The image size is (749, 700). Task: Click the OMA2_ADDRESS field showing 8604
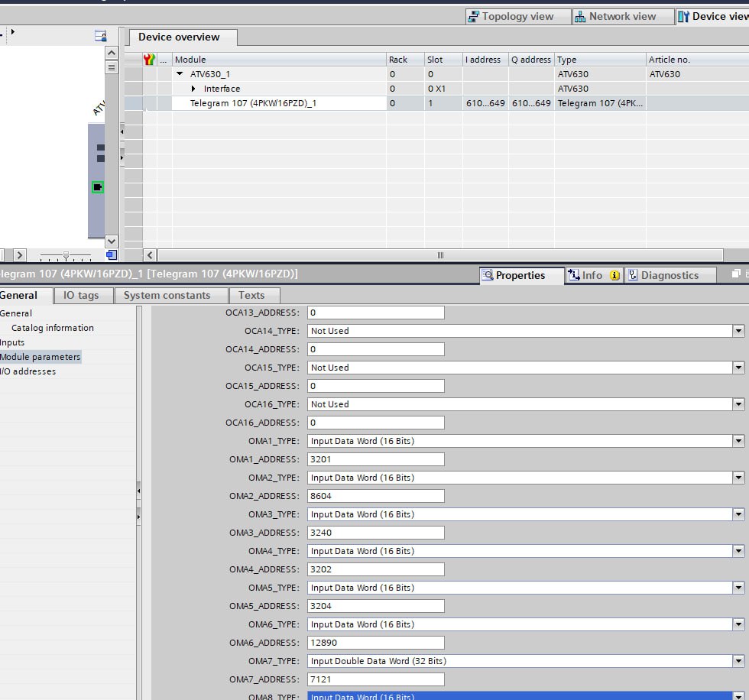coord(376,496)
